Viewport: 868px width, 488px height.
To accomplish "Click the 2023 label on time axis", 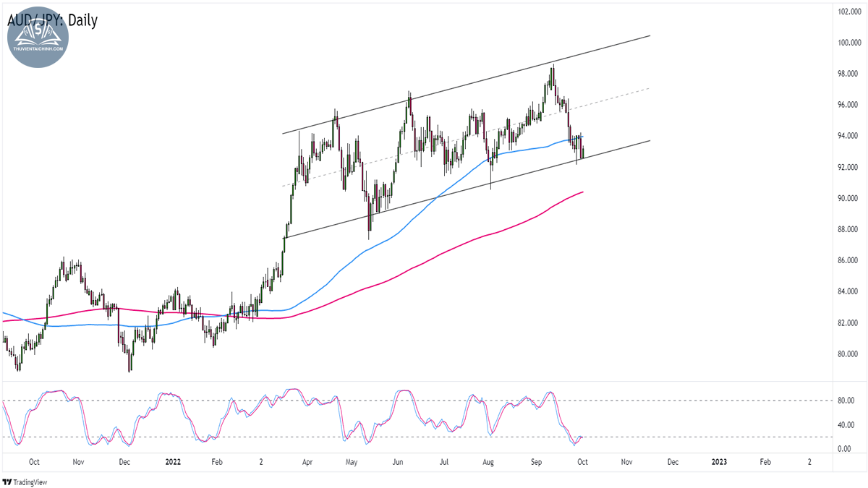I will pos(720,461).
